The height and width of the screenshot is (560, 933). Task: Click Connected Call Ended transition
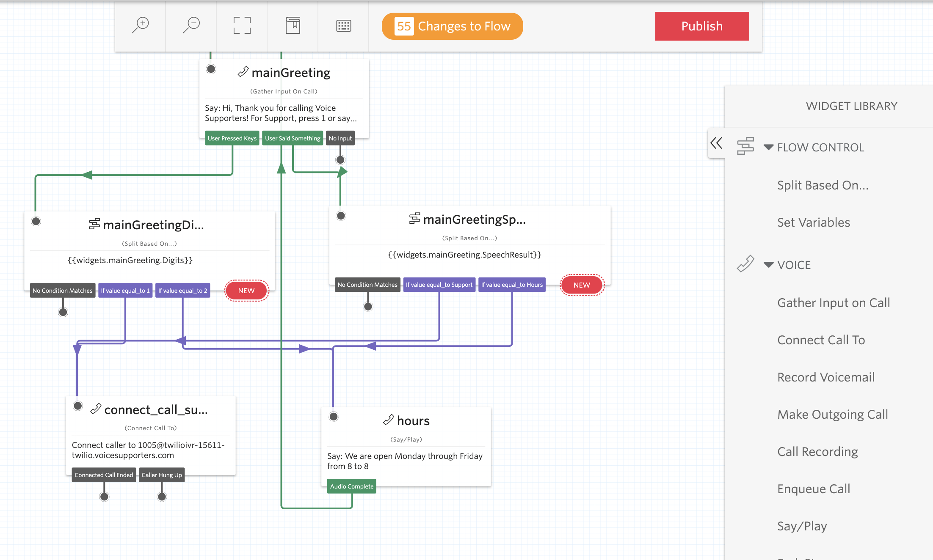point(104,475)
